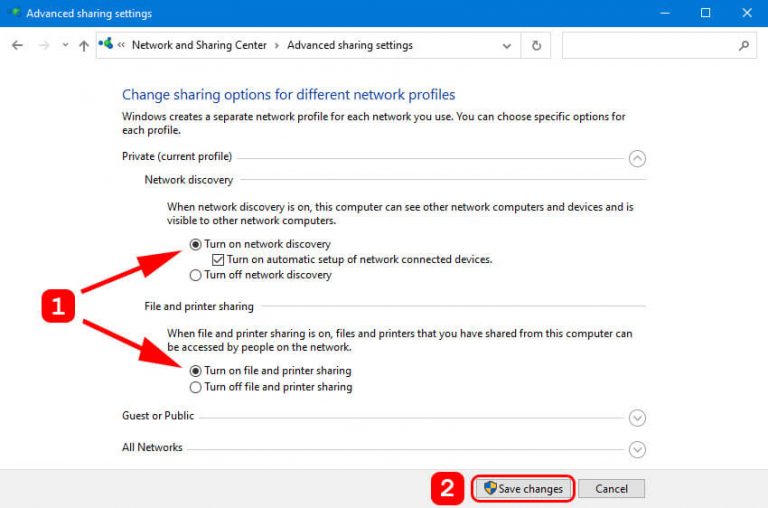Click the network icon in address bar

coord(106,46)
